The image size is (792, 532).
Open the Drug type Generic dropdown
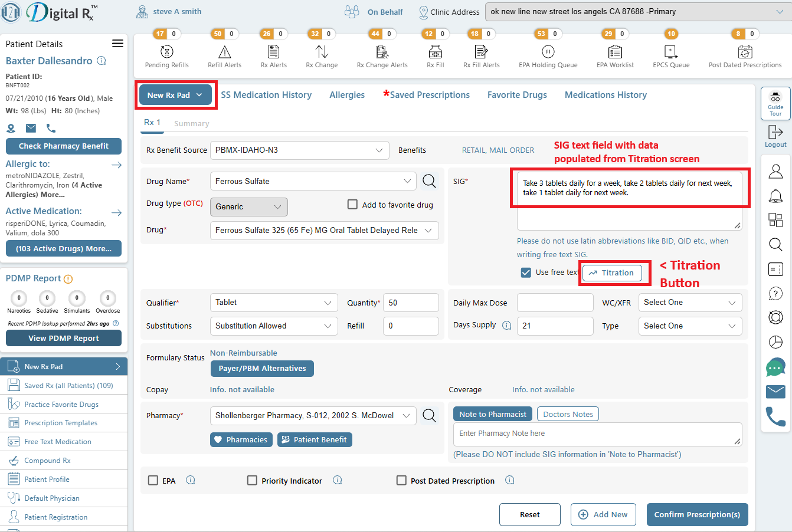click(x=248, y=206)
